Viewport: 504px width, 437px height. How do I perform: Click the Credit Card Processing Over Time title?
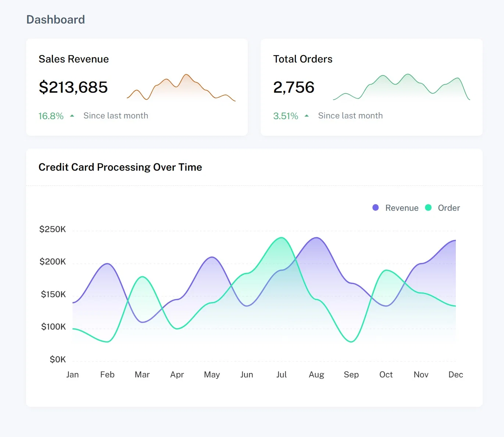pos(120,167)
